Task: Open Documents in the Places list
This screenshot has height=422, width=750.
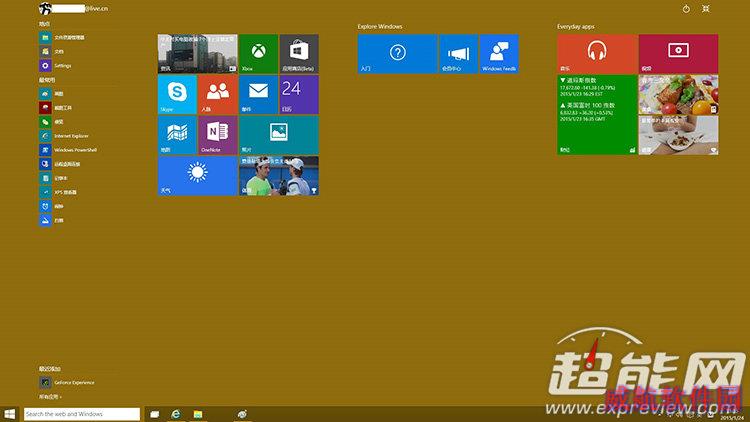Action: [52, 51]
